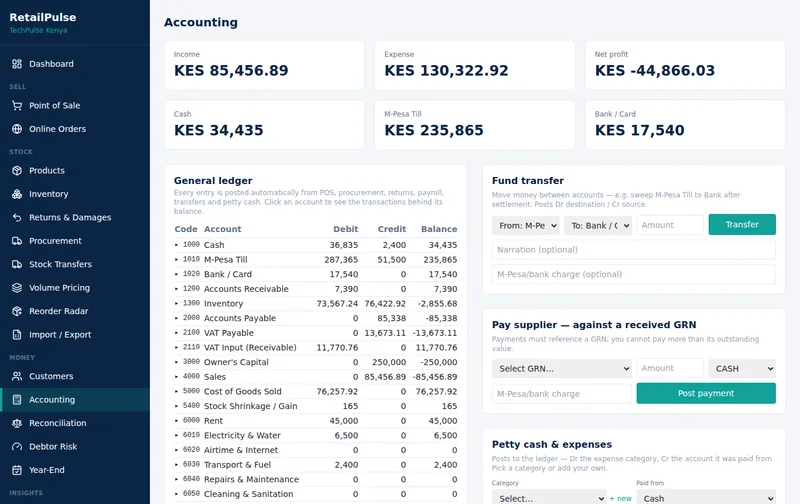Image resolution: width=800 pixels, height=504 pixels.
Task: Open the petty cash Category dropdown
Action: [549, 498]
